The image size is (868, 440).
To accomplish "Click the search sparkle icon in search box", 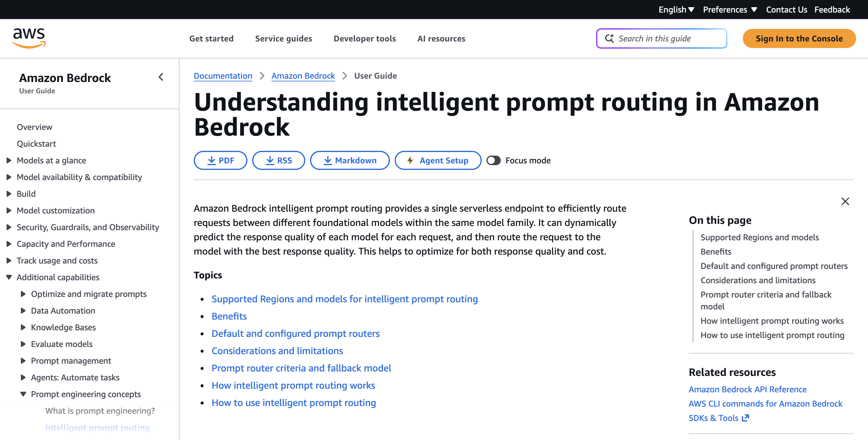I will pyautogui.click(x=609, y=38).
